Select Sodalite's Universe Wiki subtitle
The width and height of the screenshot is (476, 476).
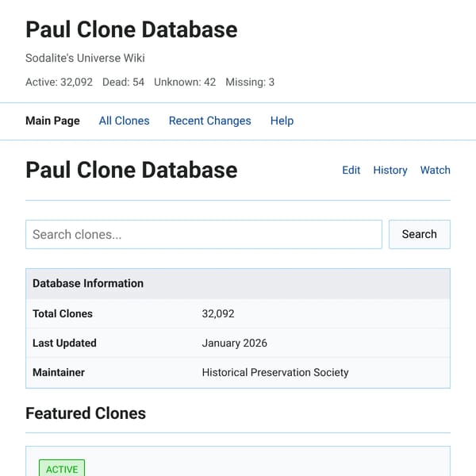pos(85,58)
